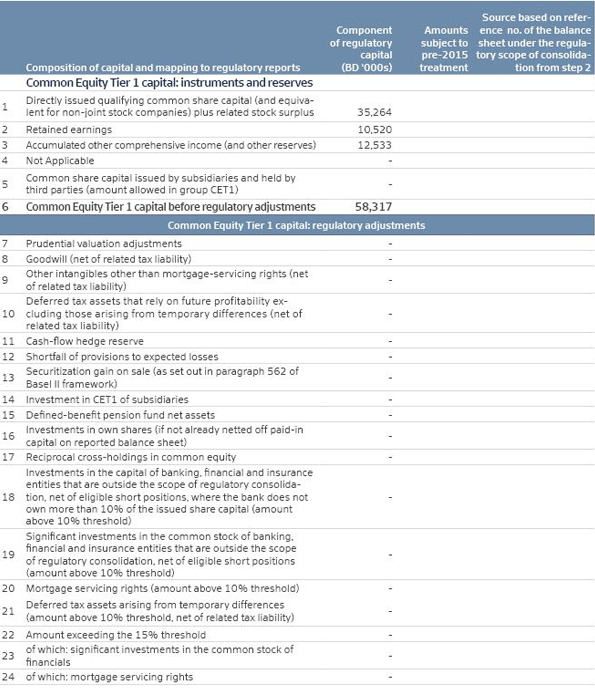This screenshot has height=688, width=595.
Task: Click the 12,533 other comprehensive income value
Action: (374, 145)
